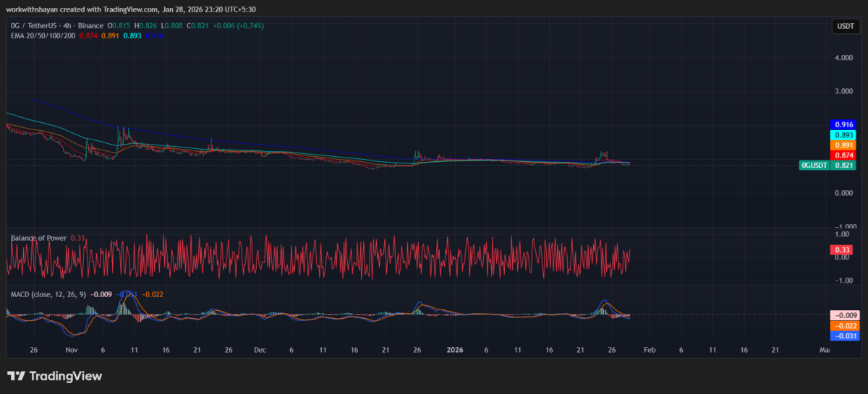
Task: Click the Nov label on the time axis
Action: [70, 350]
